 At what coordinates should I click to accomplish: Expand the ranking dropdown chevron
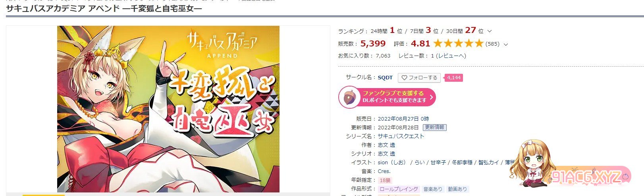pos(490,31)
